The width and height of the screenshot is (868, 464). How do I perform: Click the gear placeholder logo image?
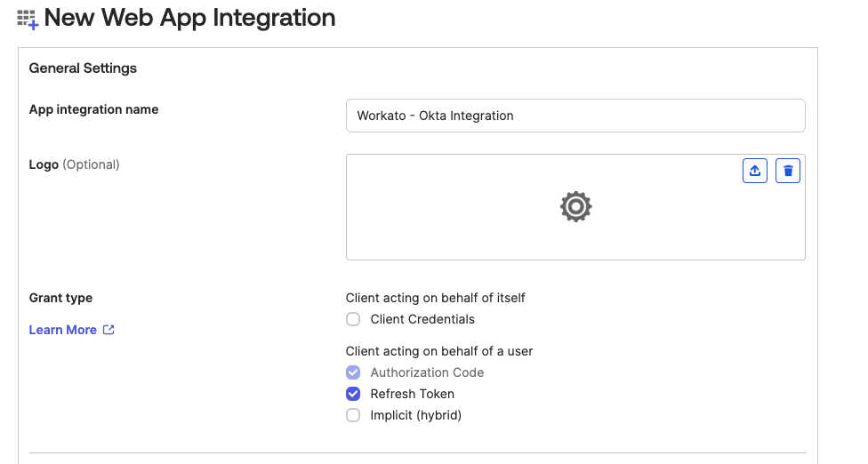click(575, 207)
